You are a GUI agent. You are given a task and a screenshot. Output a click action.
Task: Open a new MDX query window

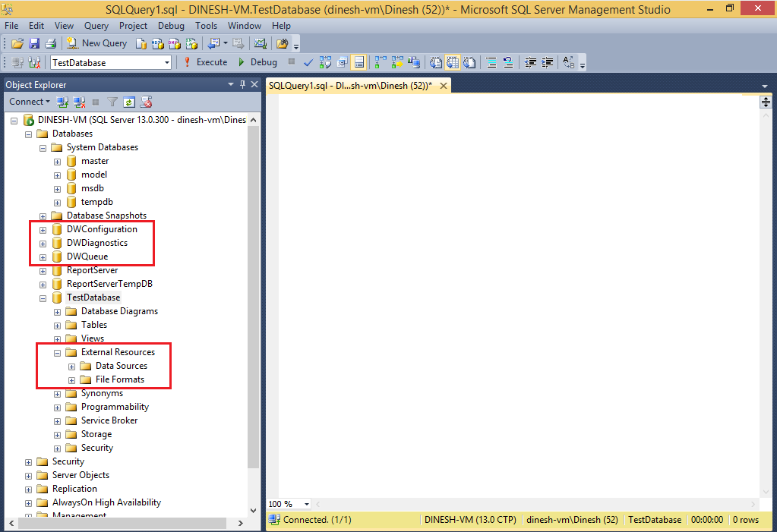pyautogui.click(x=160, y=43)
